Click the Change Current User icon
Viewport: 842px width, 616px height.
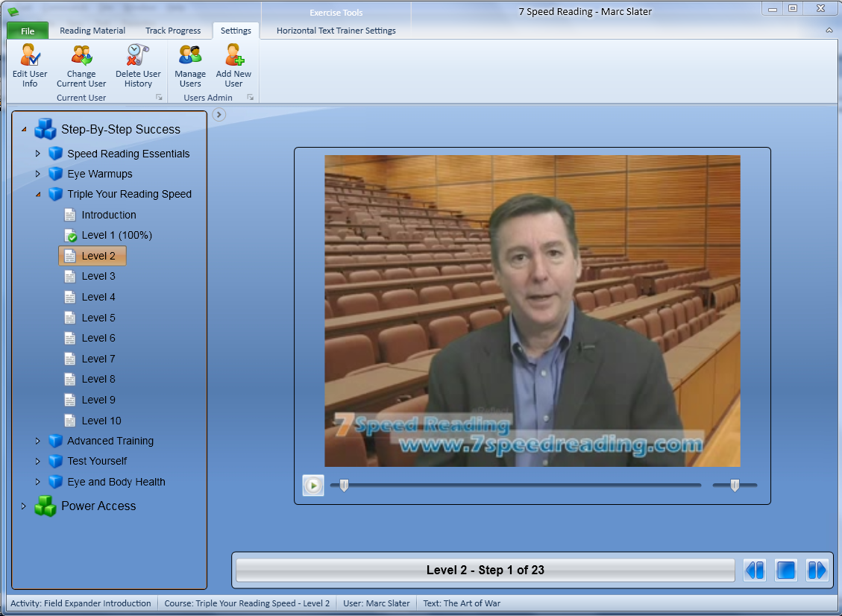(x=81, y=57)
